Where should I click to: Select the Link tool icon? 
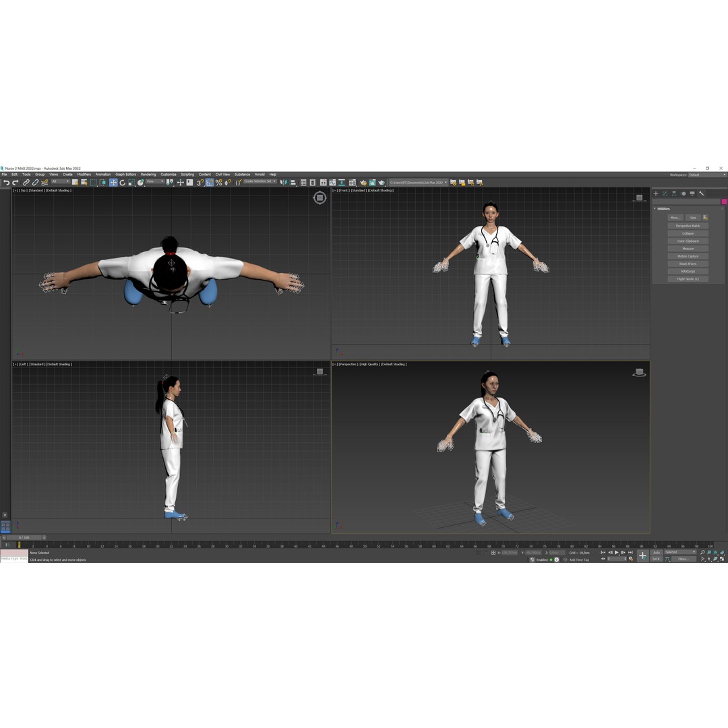point(26,183)
